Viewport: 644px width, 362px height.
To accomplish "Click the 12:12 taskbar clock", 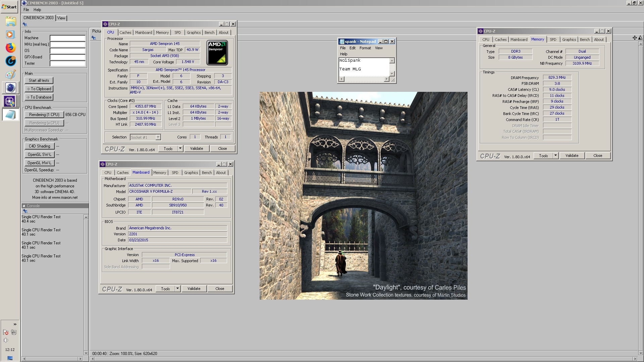I will pyautogui.click(x=10, y=350).
